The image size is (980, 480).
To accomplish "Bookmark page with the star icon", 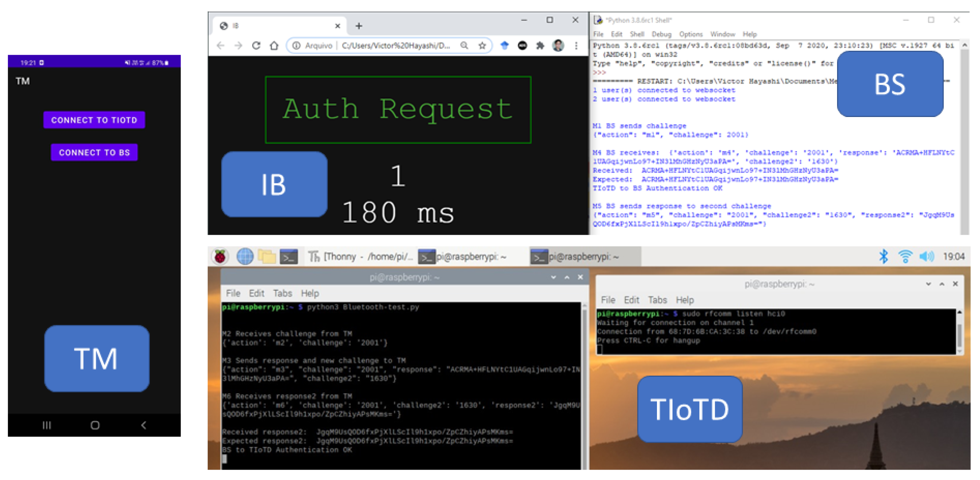I will coord(482,45).
